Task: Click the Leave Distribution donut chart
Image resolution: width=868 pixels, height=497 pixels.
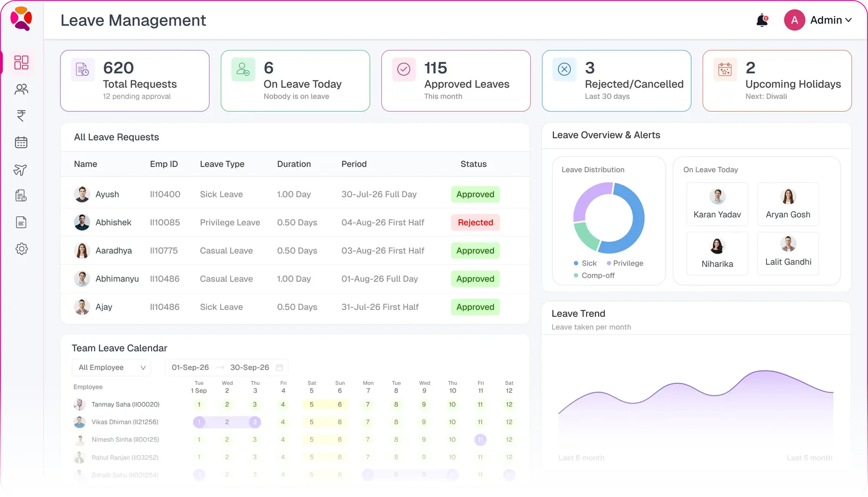Action: pos(609,218)
